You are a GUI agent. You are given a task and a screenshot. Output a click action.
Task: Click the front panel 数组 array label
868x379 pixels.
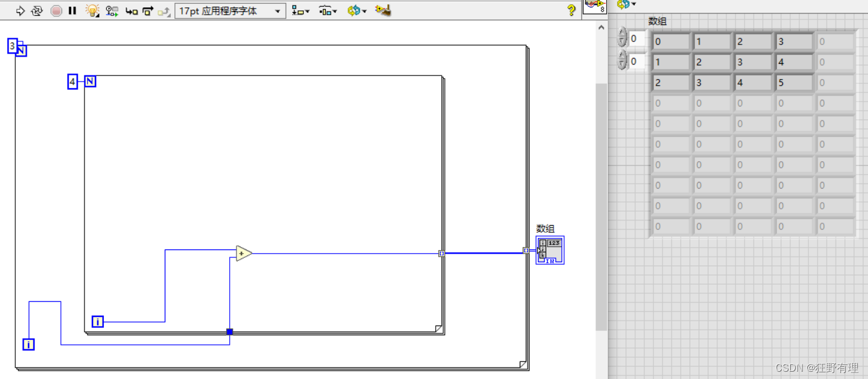657,21
